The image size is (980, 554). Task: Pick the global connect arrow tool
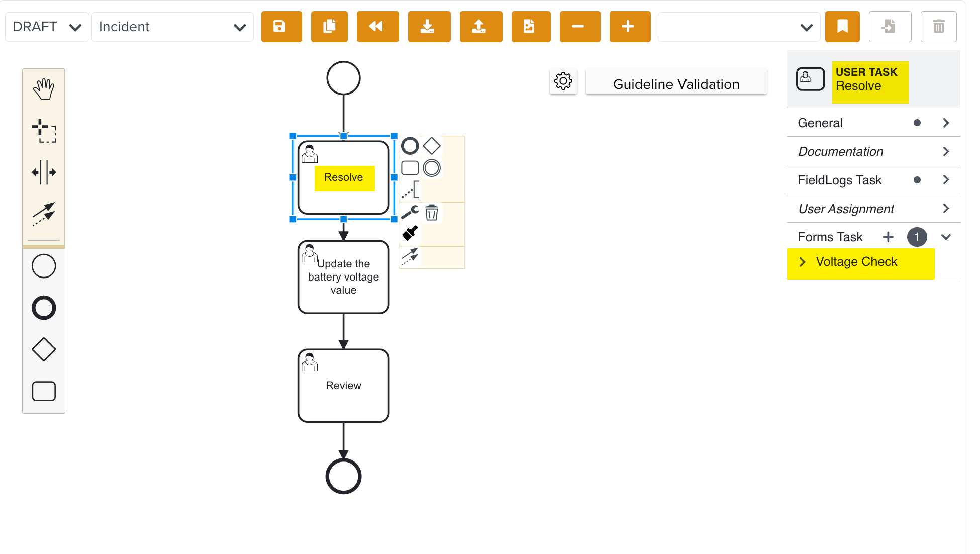[44, 214]
